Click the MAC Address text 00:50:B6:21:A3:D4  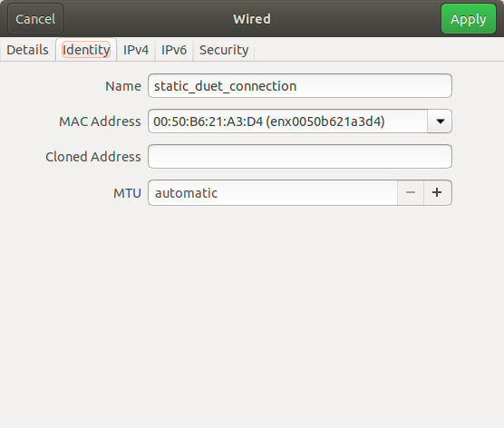click(x=208, y=122)
